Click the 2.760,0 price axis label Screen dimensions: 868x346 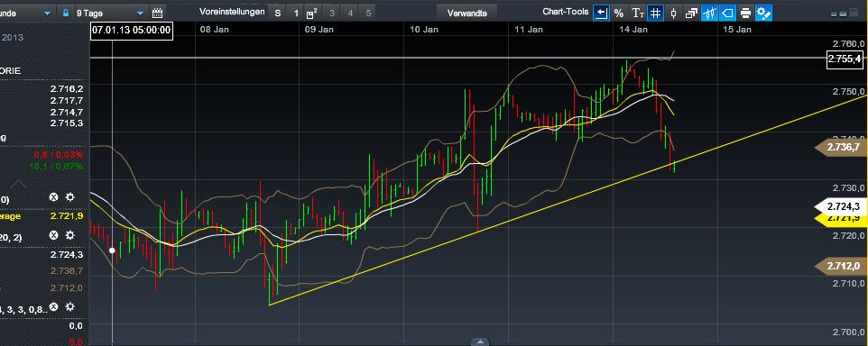(x=849, y=43)
